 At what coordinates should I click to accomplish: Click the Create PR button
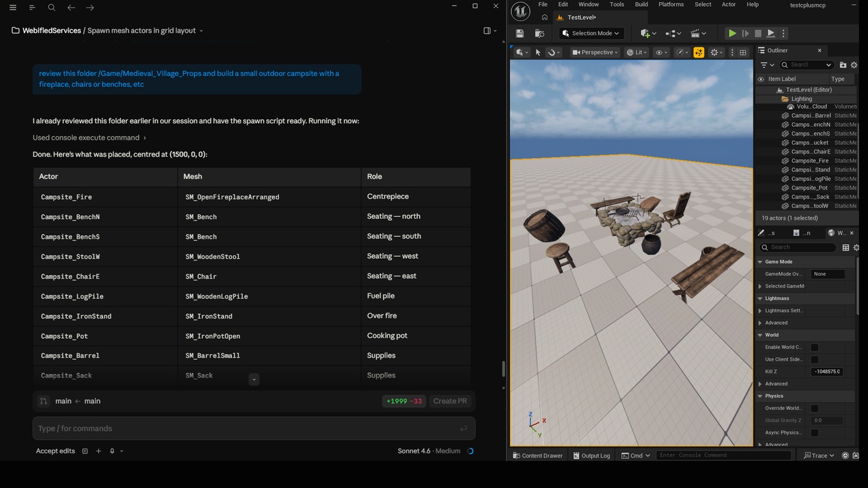pyautogui.click(x=450, y=401)
